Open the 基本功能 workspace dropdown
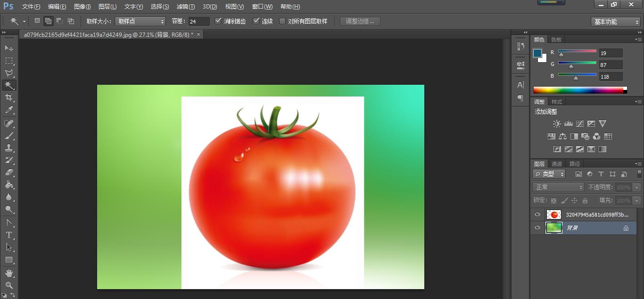This screenshot has width=644, height=299. coord(615,22)
